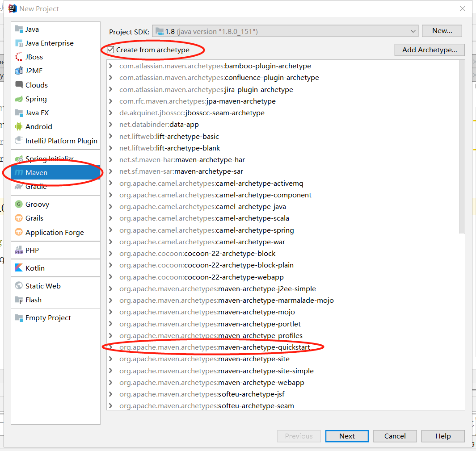Select the Static Web project type
Viewport: 476px width, 451px height.
(55, 286)
